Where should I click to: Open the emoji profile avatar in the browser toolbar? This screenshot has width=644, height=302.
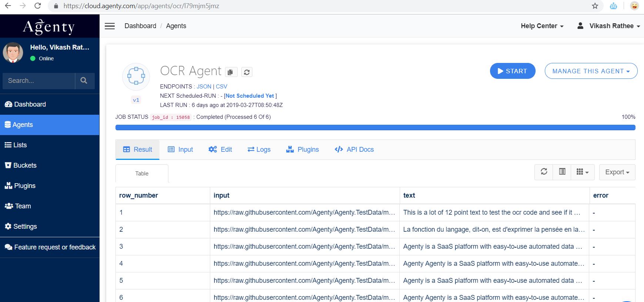point(634,6)
